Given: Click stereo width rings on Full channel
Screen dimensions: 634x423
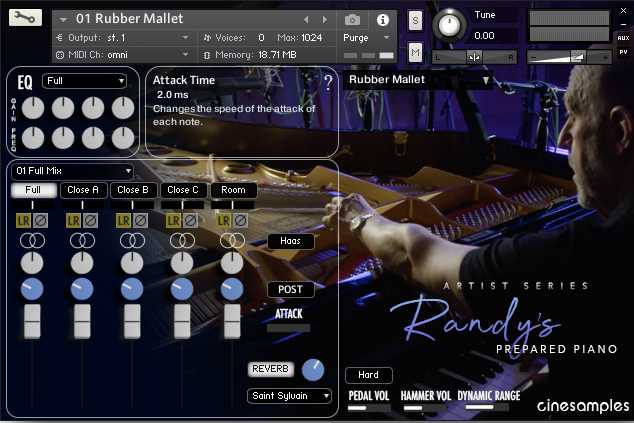Looking at the screenshot, I should coord(32,241).
